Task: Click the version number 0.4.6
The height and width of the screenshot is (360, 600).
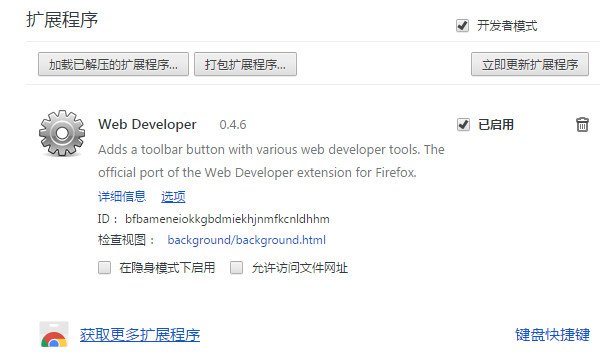Action: 233,125
